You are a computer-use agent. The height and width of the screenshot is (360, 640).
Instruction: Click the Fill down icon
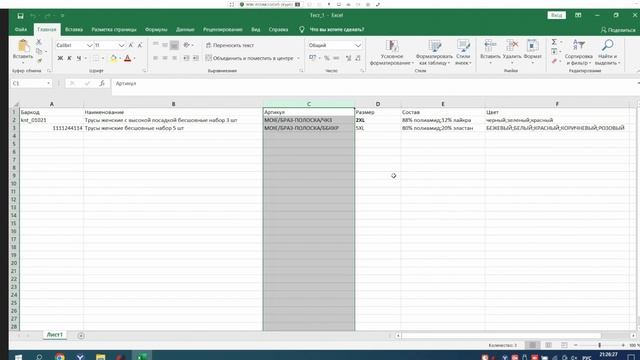[x=554, y=51]
